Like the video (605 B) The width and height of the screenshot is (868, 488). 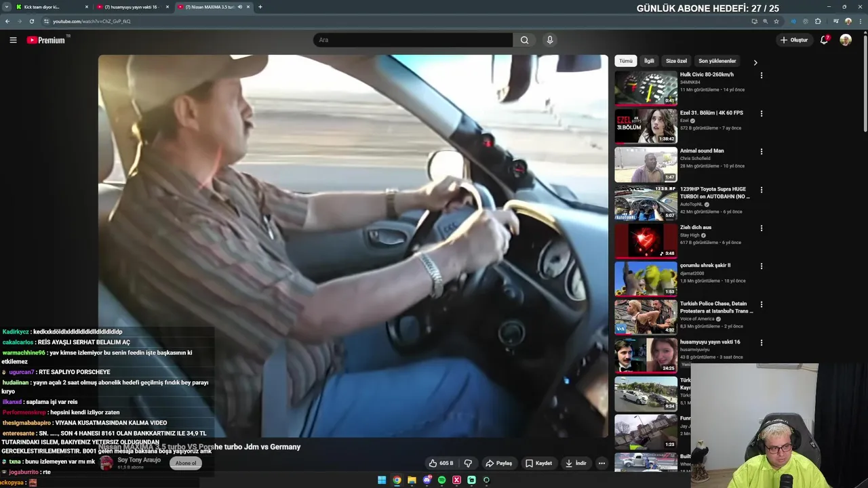point(441,464)
